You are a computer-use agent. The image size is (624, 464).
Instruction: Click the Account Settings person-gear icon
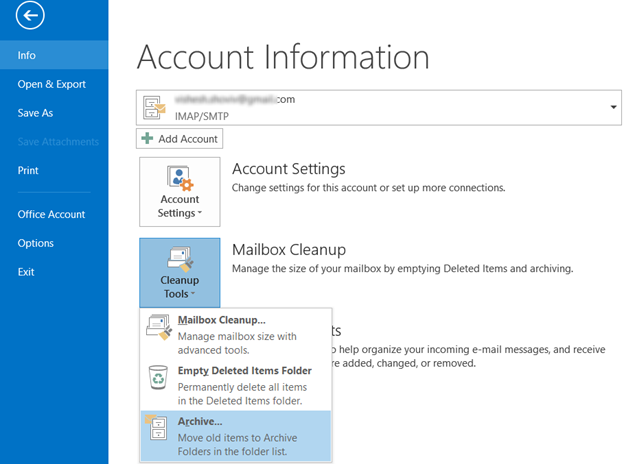[x=180, y=178]
